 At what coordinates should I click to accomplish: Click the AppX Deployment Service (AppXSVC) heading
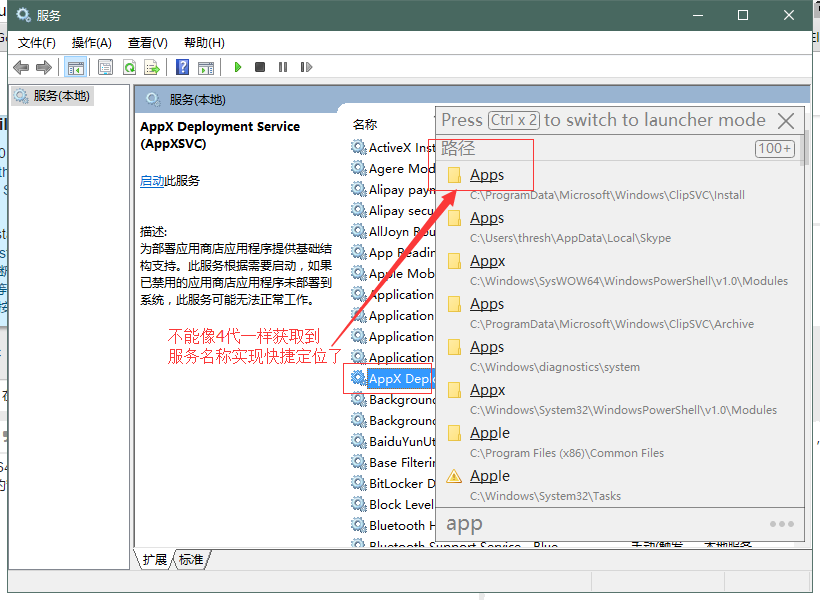tap(220, 135)
